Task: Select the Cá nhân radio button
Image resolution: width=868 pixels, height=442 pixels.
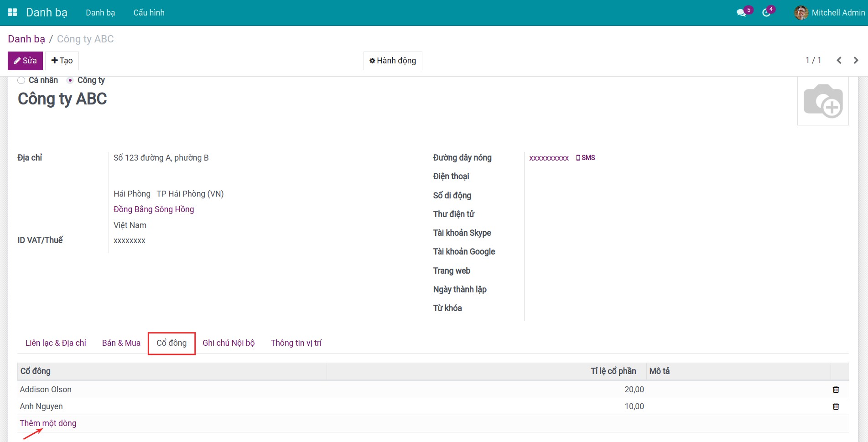Action: click(x=21, y=80)
